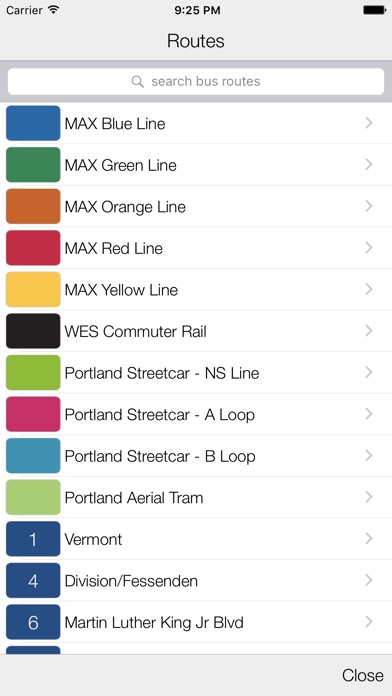Open MAX Green Line via its chevron
The image size is (392, 696).
368,165
